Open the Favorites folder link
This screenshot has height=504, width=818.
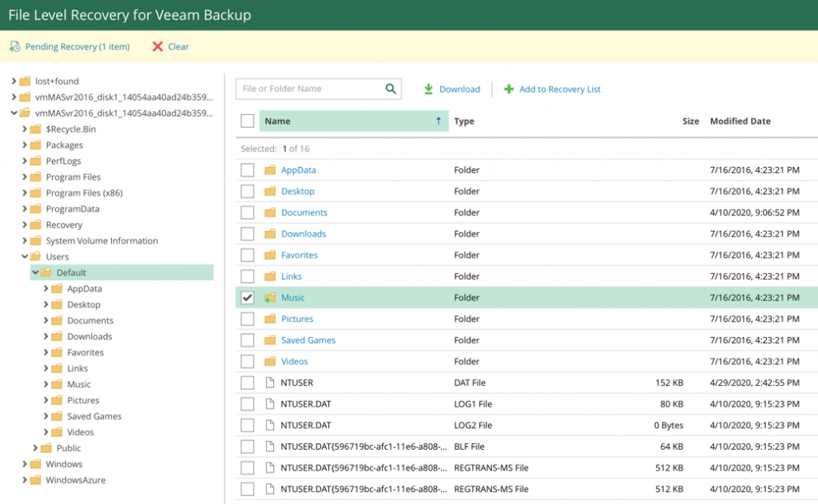(300, 255)
